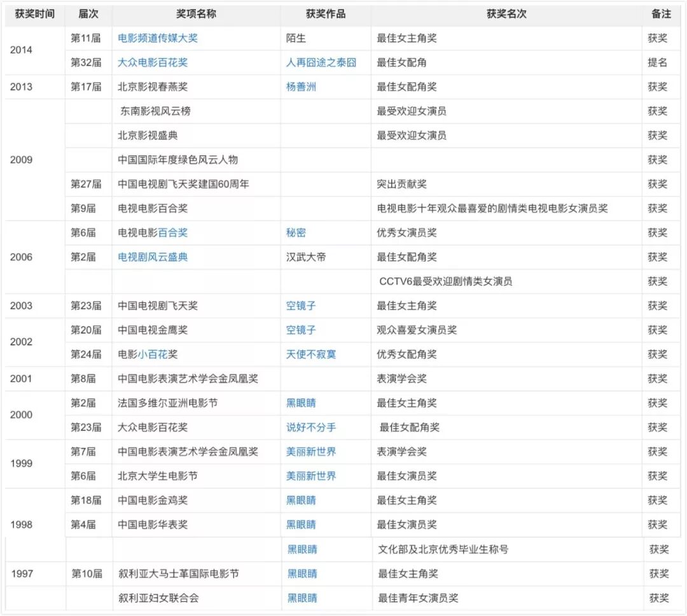
Task: Open the 百合奖 link in the 第6届 row
Action: [172, 233]
